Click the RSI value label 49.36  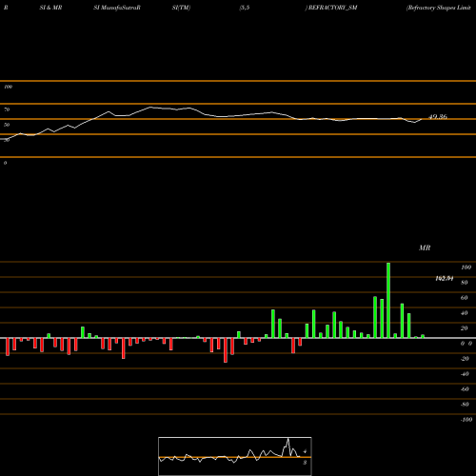(x=438, y=117)
